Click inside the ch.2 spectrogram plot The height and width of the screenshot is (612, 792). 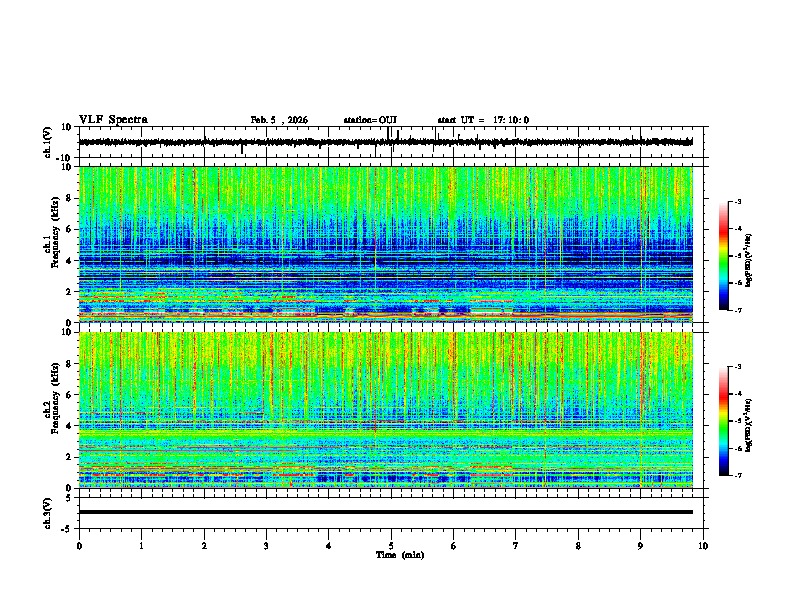(x=386, y=410)
